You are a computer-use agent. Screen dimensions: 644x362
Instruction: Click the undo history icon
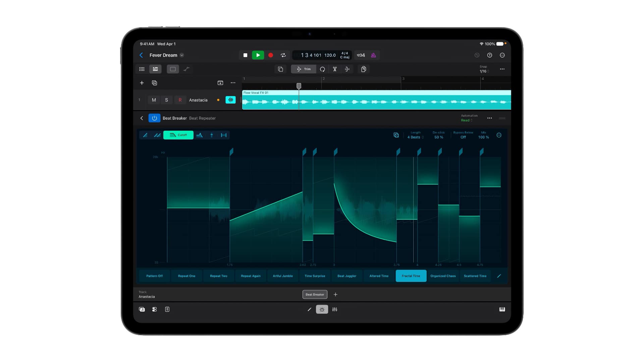pos(477,55)
